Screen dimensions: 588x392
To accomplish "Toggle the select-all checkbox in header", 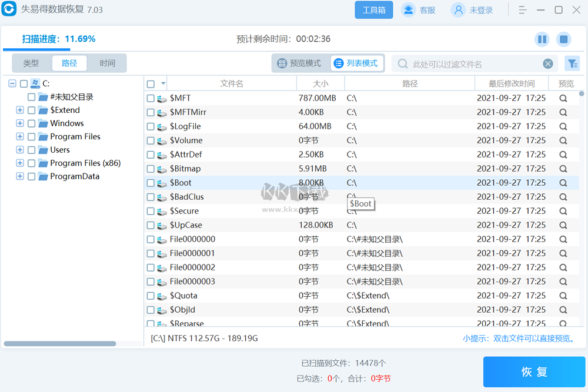I will point(151,84).
